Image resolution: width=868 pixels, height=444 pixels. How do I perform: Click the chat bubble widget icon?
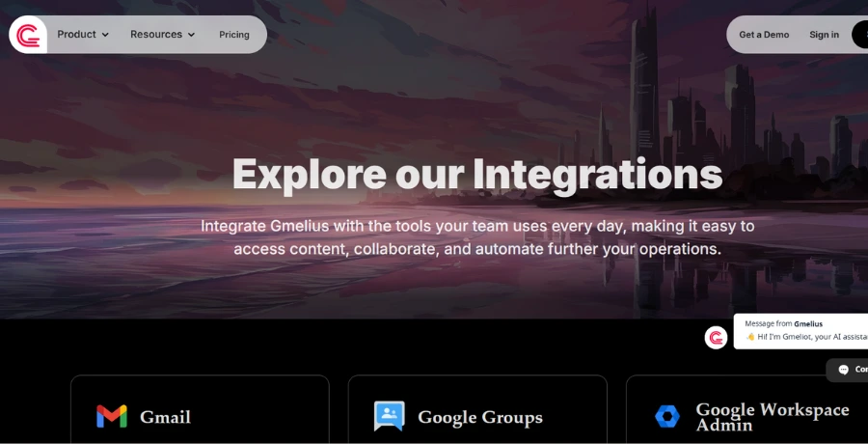[844, 369]
